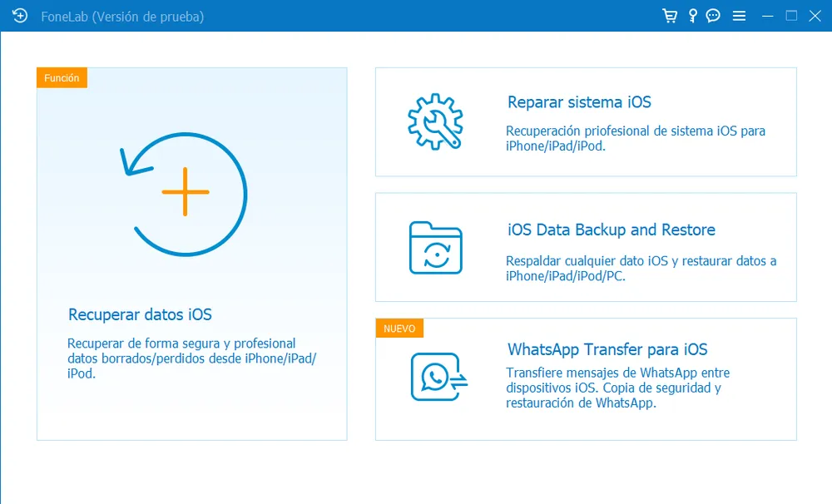Click the text 'Recuperación priofesional de sistema iOS para'
Image resolution: width=832 pixels, height=504 pixels.
pos(636,131)
